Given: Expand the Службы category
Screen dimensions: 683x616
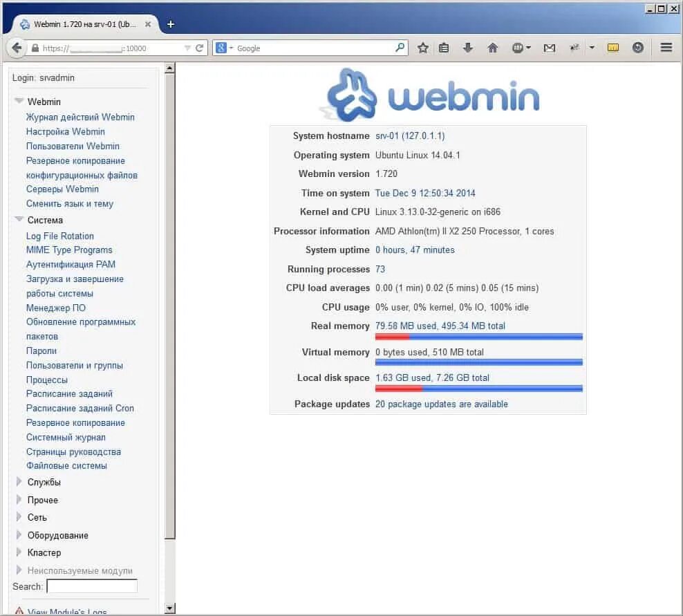Looking at the screenshot, I should pos(19,481).
